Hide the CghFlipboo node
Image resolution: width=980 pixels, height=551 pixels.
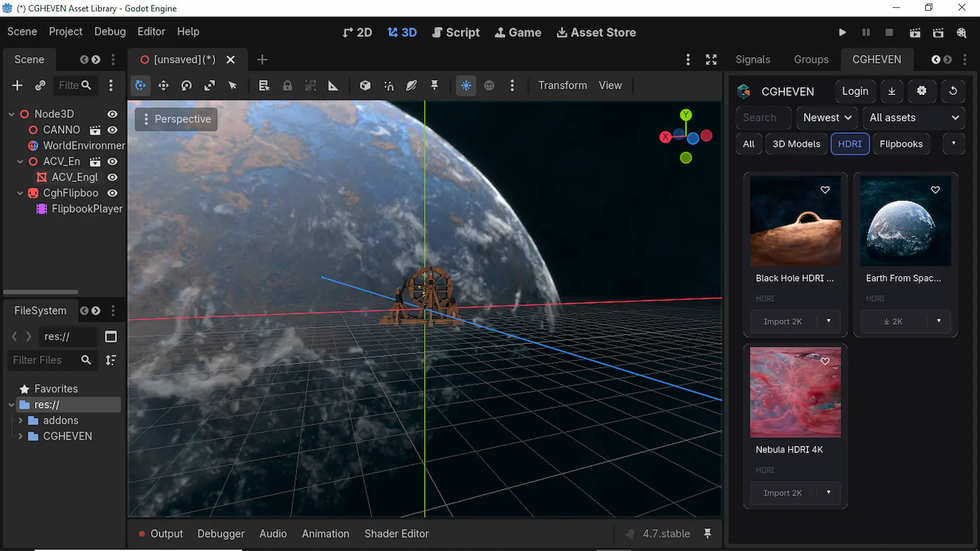[x=112, y=193]
